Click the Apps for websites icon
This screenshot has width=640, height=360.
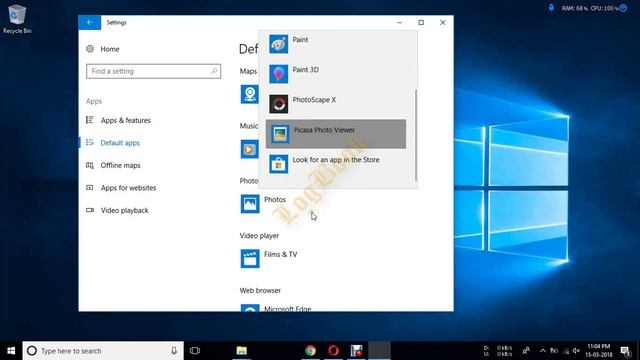(90, 188)
